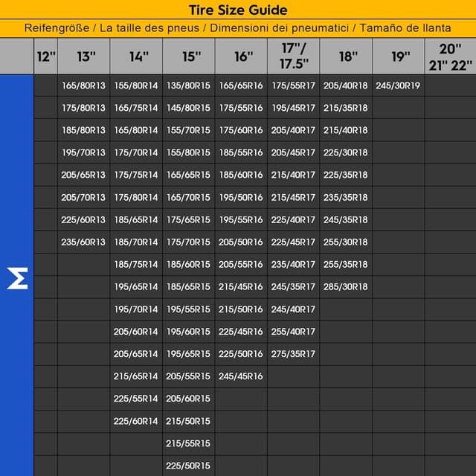This screenshot has height=476, width=476.
Task: Select the 12" column header
Action: click(x=45, y=57)
